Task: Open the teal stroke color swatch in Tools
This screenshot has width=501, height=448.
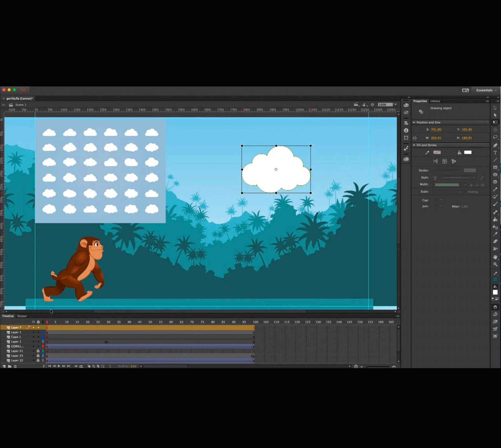Action: coord(495,279)
